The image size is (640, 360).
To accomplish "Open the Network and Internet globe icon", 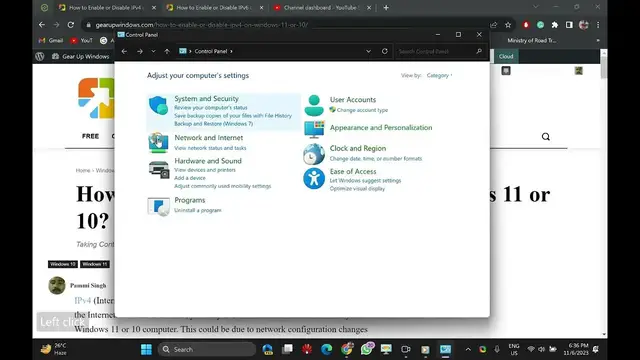I will [158, 142].
